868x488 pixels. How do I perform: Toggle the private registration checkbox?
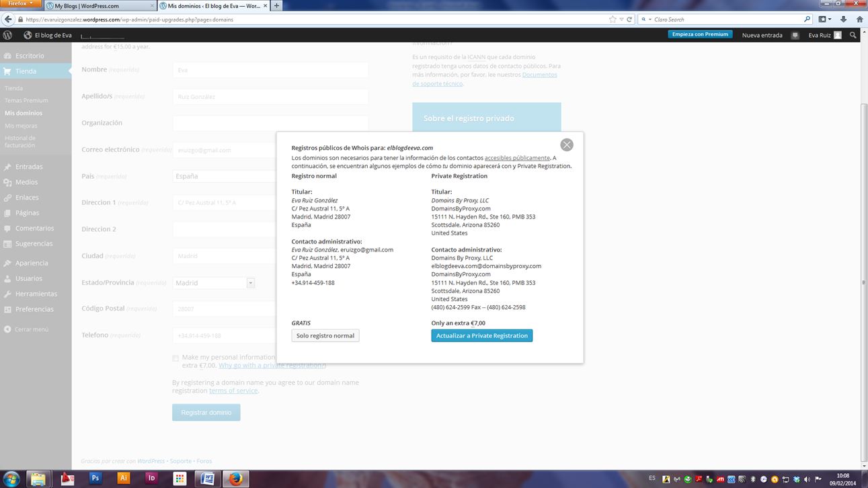[x=175, y=358]
